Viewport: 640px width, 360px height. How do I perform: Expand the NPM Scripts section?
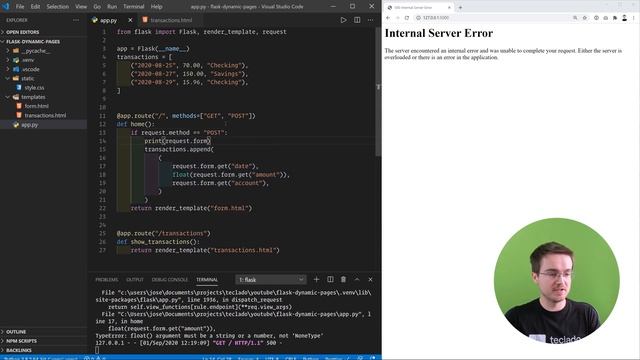click(21, 341)
